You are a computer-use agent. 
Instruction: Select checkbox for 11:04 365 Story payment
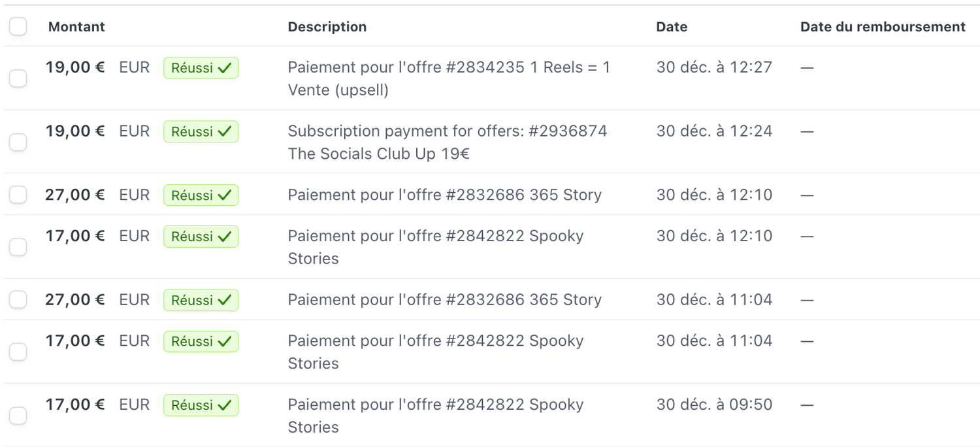[18, 299]
